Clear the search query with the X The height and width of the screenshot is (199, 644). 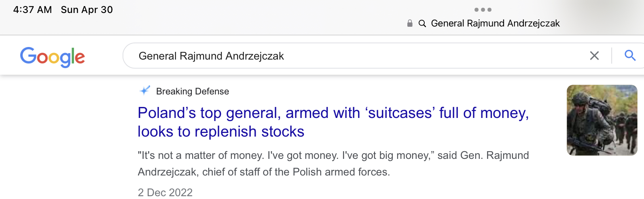point(594,56)
